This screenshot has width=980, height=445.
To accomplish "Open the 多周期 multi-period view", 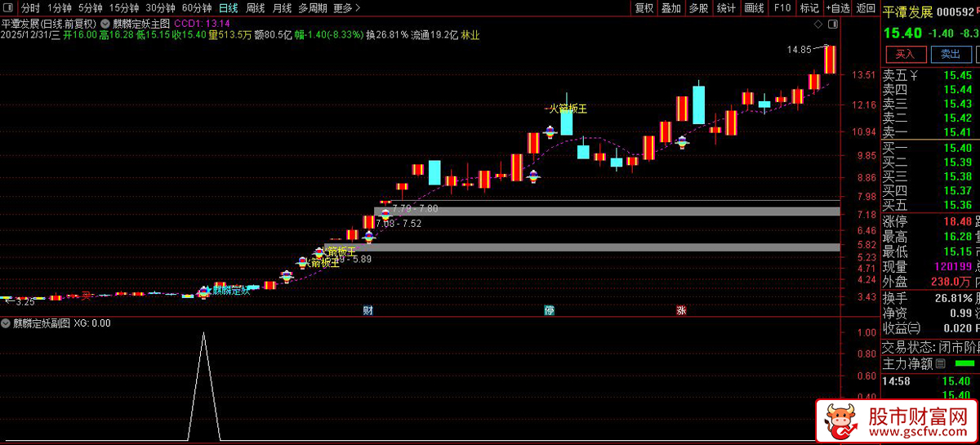I will [313, 8].
